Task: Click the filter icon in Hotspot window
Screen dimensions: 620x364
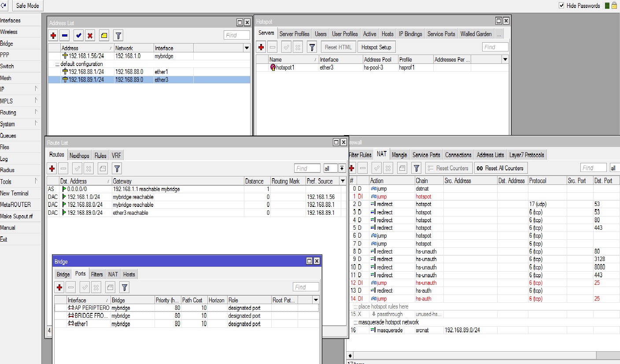Action: pyautogui.click(x=312, y=47)
